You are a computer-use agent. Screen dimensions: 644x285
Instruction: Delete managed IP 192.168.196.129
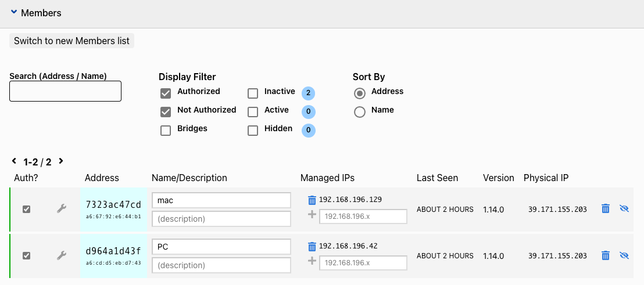click(x=312, y=200)
